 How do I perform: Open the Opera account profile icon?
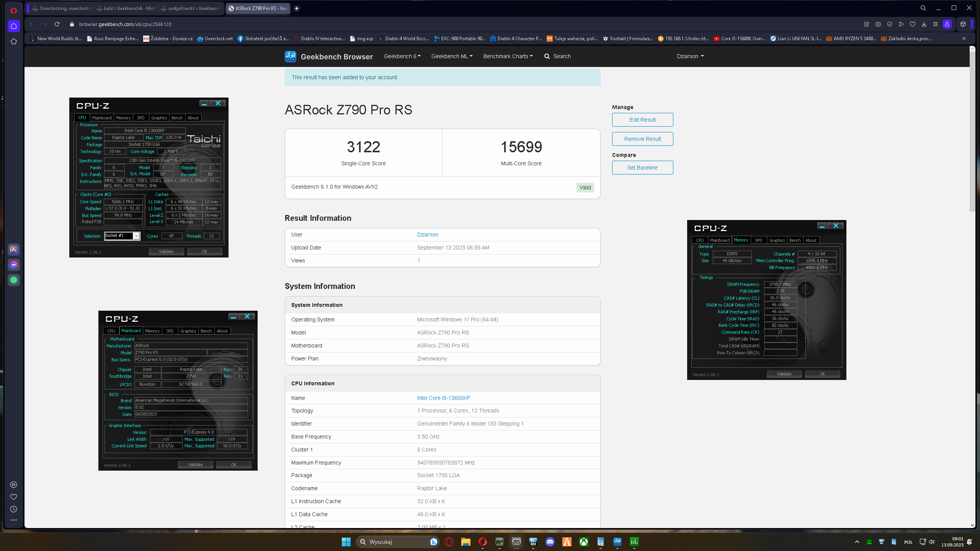[947, 24]
